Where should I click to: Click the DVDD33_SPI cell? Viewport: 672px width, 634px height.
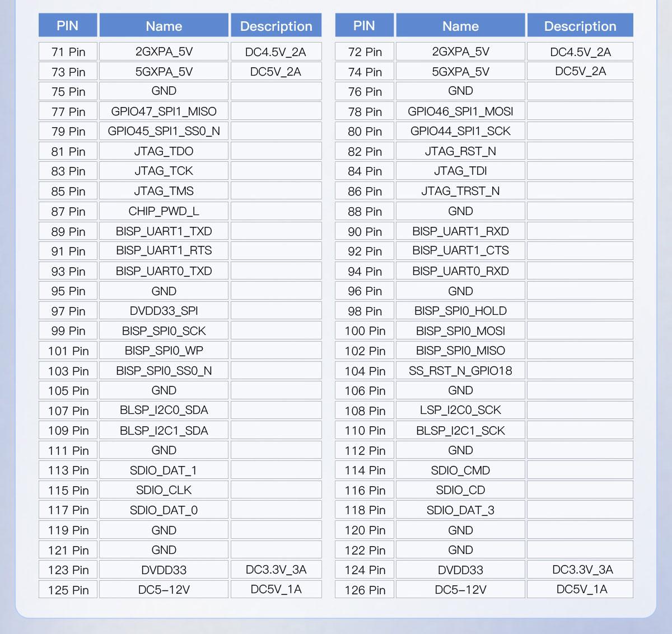[x=164, y=311]
